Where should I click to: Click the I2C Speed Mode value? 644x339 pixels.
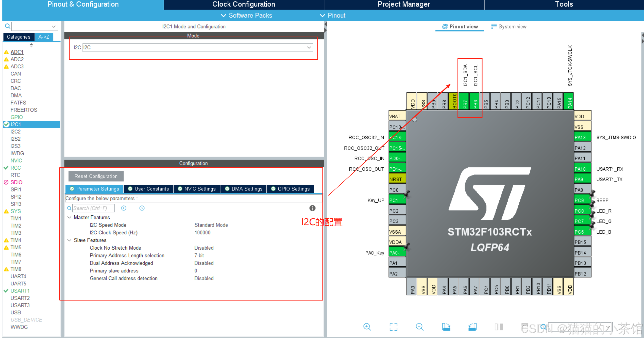coord(211,225)
